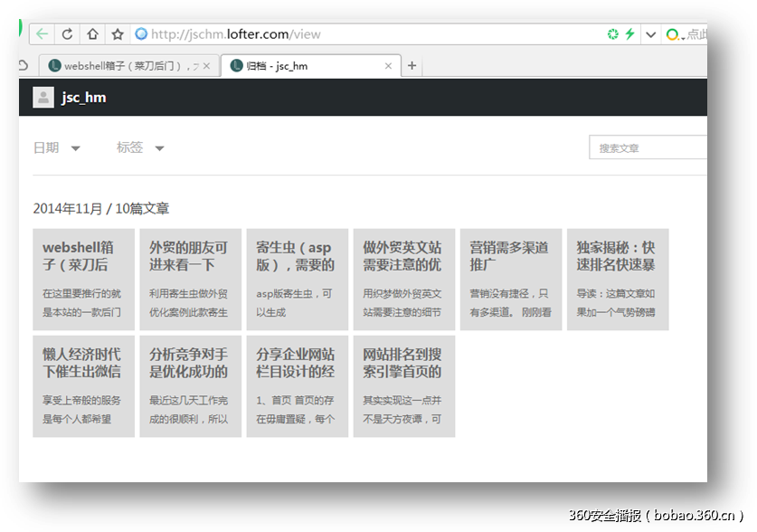Expand the address bar dropdown chevron
Screen dimensions: 757x532
click(650, 33)
